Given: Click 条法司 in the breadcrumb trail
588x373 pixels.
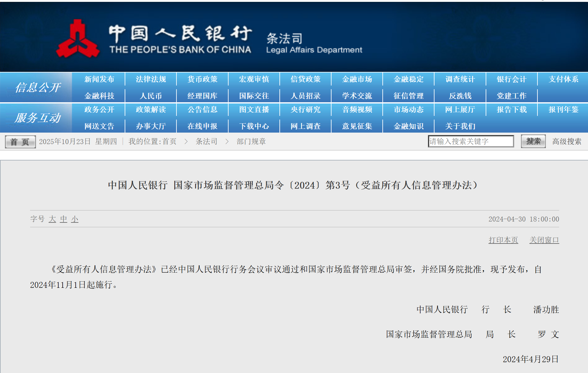Looking at the screenshot, I should (x=207, y=141).
